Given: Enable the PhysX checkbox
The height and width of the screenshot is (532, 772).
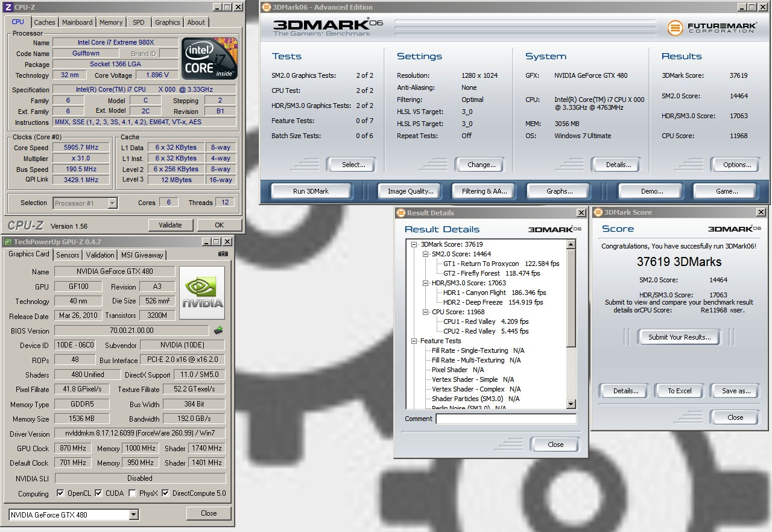Looking at the screenshot, I should click(132, 493).
